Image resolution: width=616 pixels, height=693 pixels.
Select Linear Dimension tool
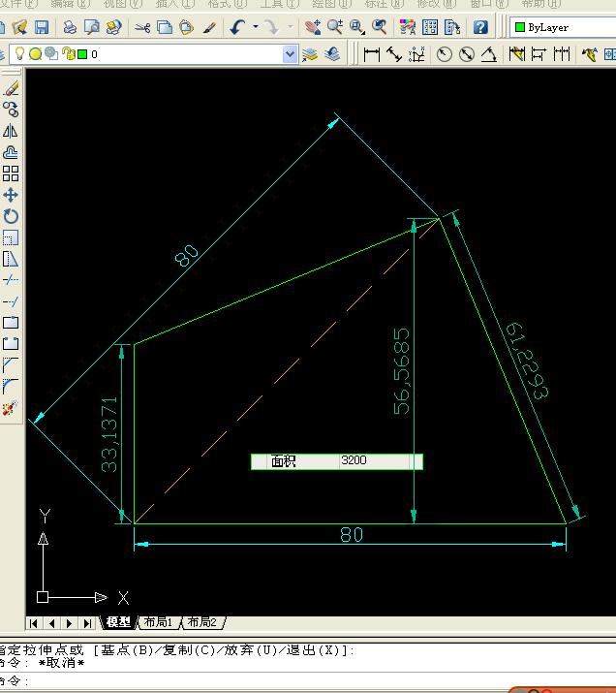(x=371, y=54)
